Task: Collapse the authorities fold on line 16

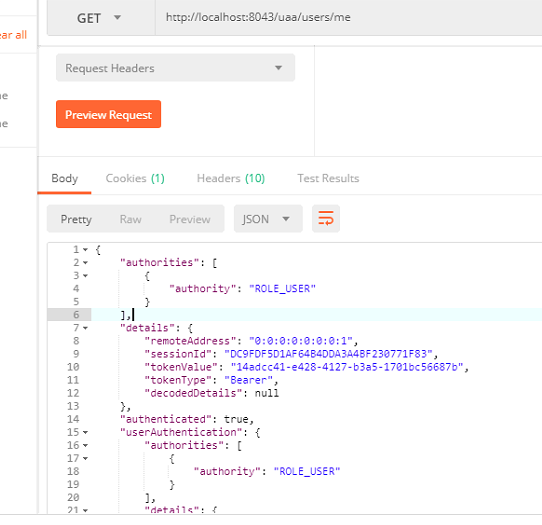Action: coord(85,446)
